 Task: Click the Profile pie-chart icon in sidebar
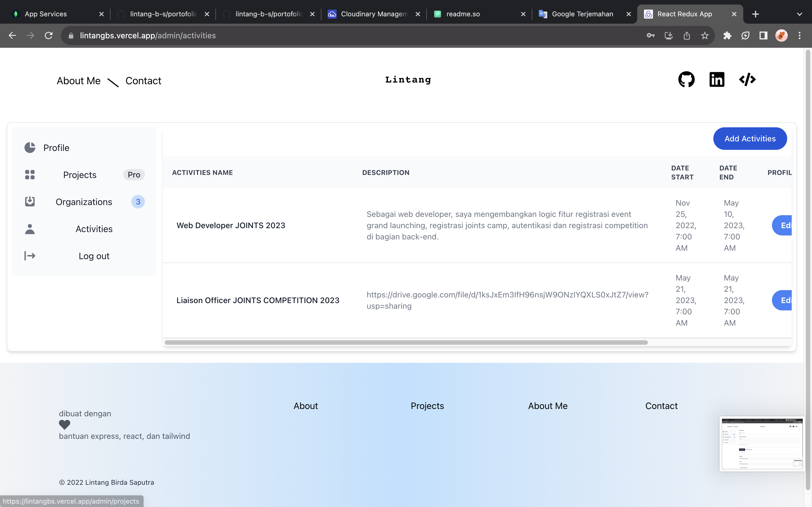30,148
